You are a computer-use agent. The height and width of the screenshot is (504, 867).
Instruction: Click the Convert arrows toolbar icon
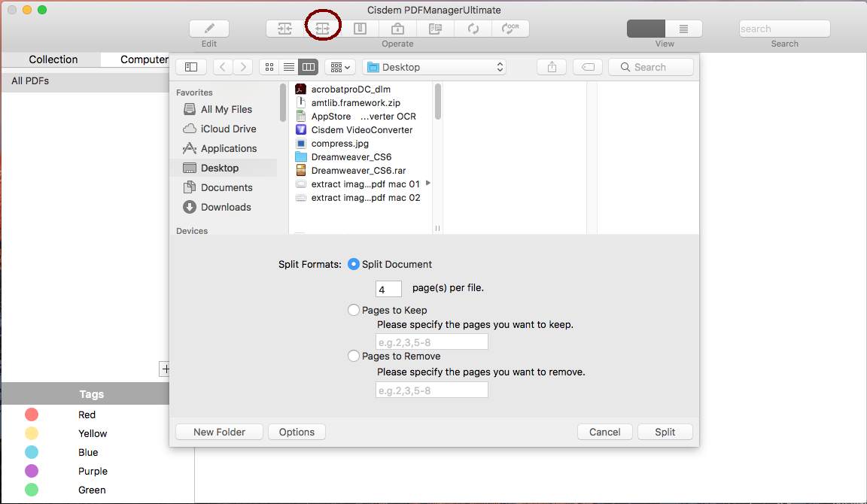pos(473,29)
